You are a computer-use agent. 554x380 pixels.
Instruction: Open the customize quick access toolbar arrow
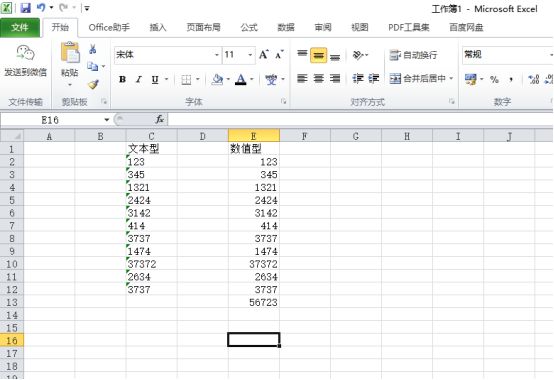point(87,8)
